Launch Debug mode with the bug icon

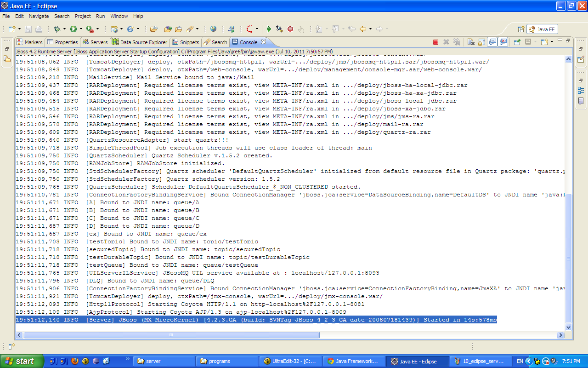[57, 29]
